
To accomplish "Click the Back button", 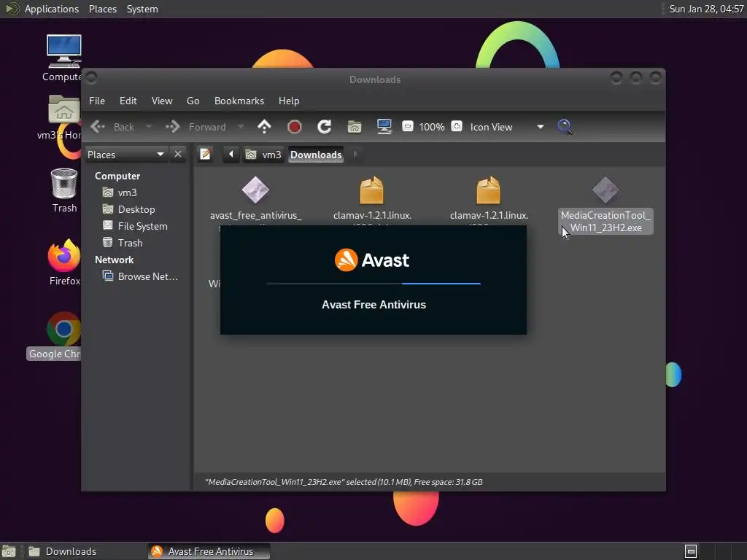I will 112,127.
